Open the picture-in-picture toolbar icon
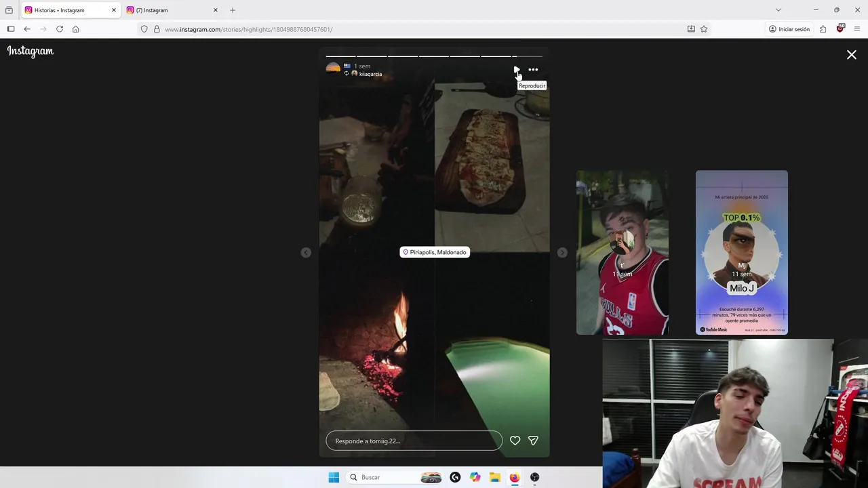The image size is (868, 488). [x=691, y=29]
